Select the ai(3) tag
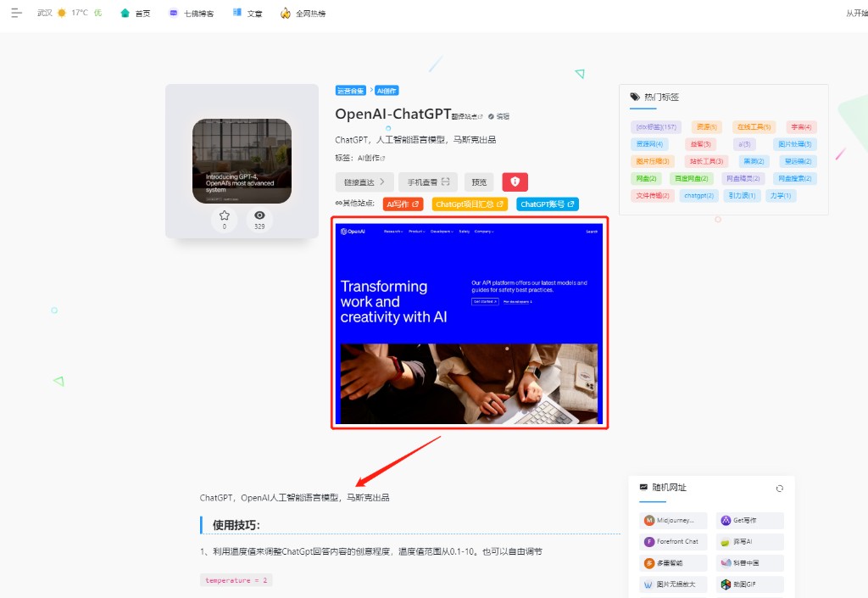The width and height of the screenshot is (868, 598). pyautogui.click(x=744, y=144)
